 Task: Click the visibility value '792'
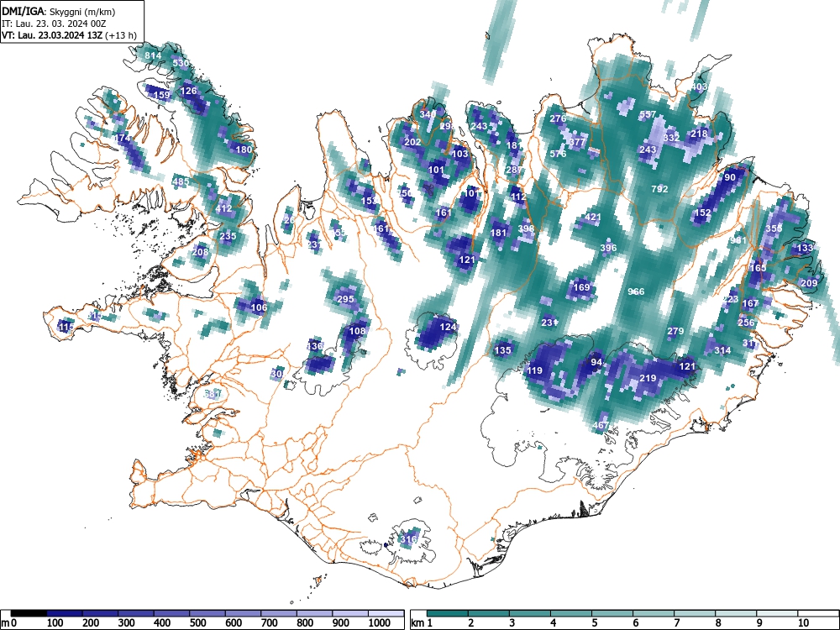[x=659, y=189]
